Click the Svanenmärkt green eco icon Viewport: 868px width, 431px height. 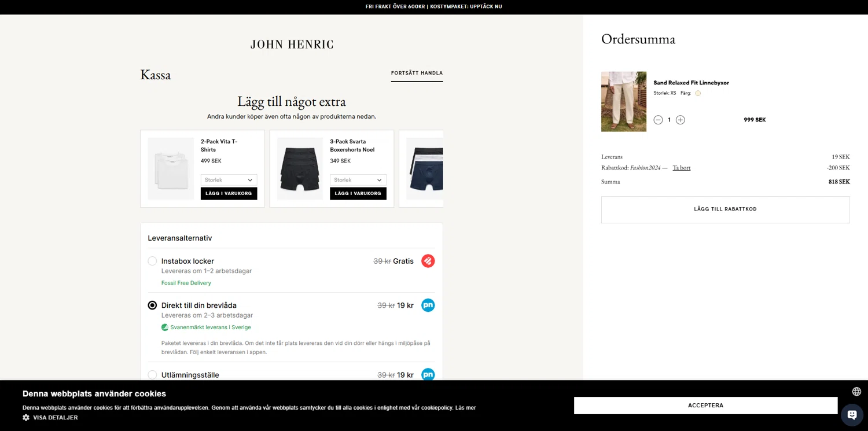165,327
